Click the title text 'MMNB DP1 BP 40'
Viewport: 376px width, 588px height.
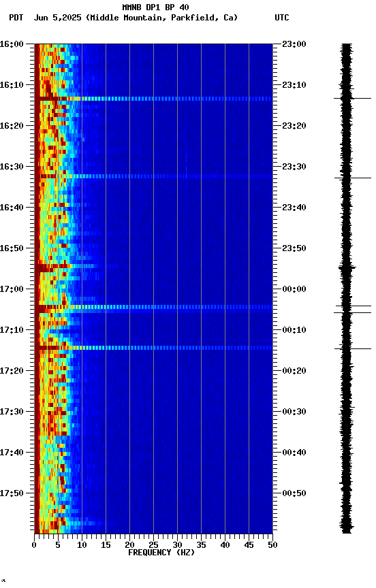coord(155,7)
